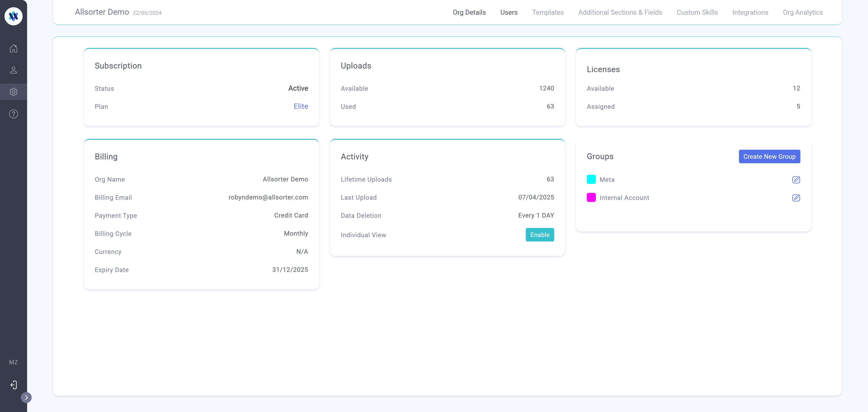Click the Allsorter Demo page title
Viewport: 868px width, 412px height.
102,12
